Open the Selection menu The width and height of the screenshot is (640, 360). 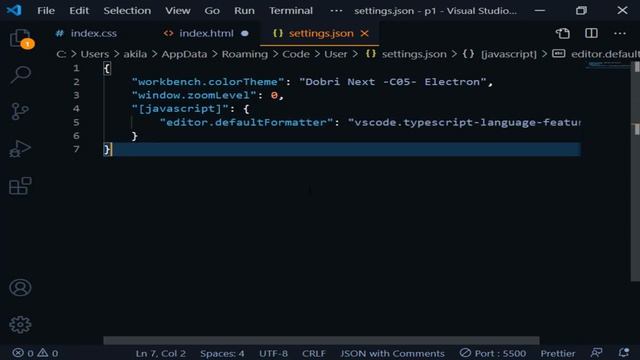coord(127,11)
